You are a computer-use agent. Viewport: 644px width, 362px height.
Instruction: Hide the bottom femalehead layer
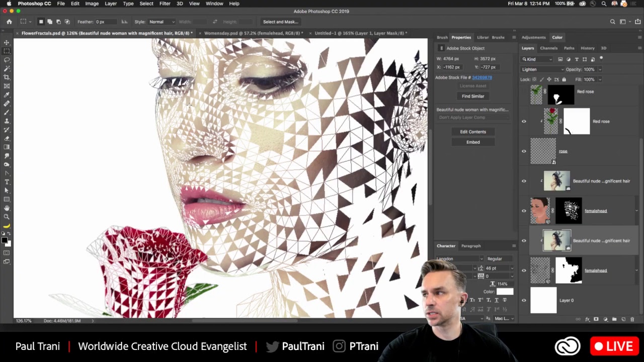524,270
